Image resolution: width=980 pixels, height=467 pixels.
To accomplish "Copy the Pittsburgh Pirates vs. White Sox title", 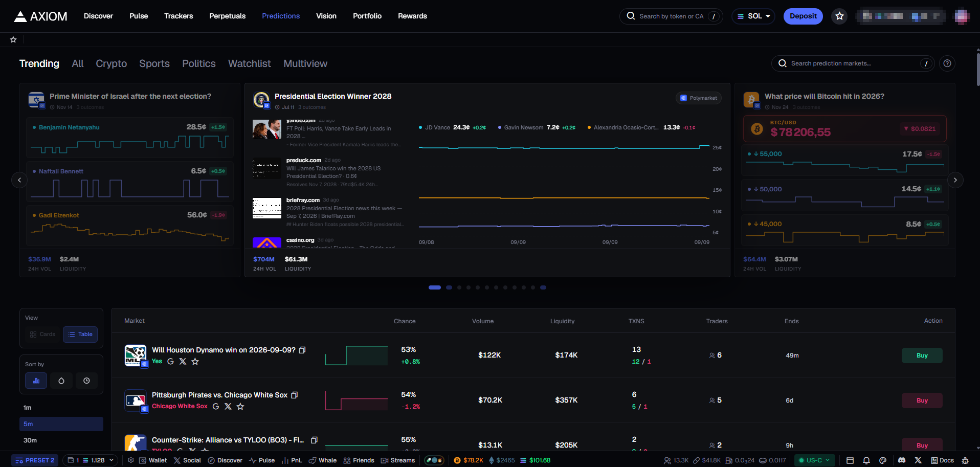I will pos(294,395).
